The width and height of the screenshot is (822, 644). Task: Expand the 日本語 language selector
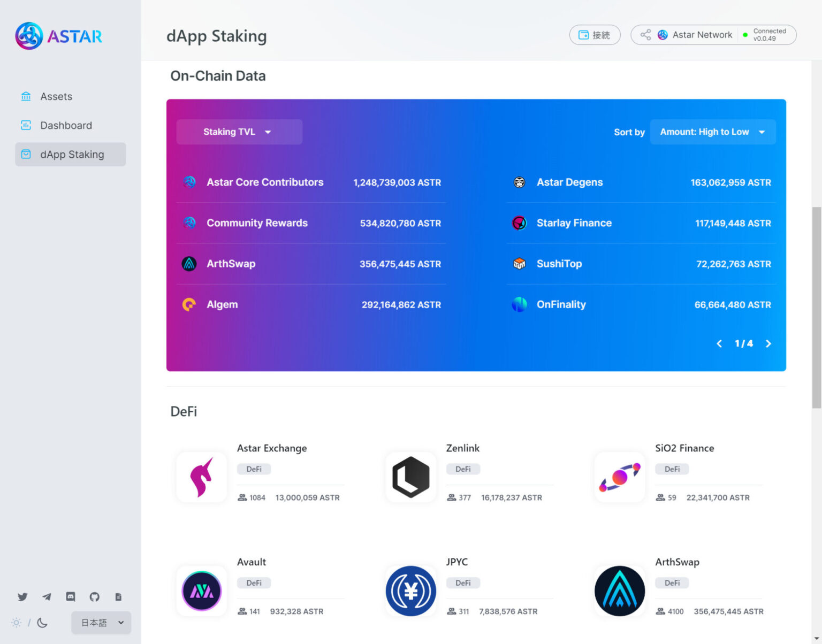pyautogui.click(x=101, y=623)
